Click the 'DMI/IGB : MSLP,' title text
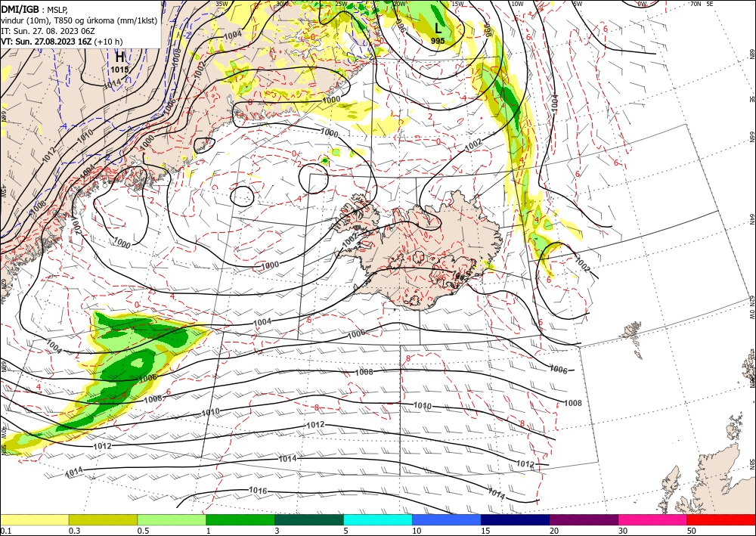This screenshot has width=756, height=536. click(x=34, y=9)
